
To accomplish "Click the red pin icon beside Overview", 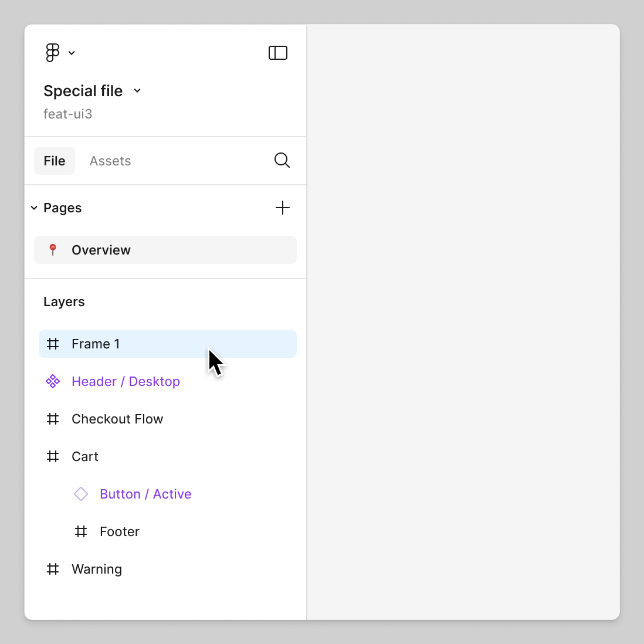I will point(53,250).
